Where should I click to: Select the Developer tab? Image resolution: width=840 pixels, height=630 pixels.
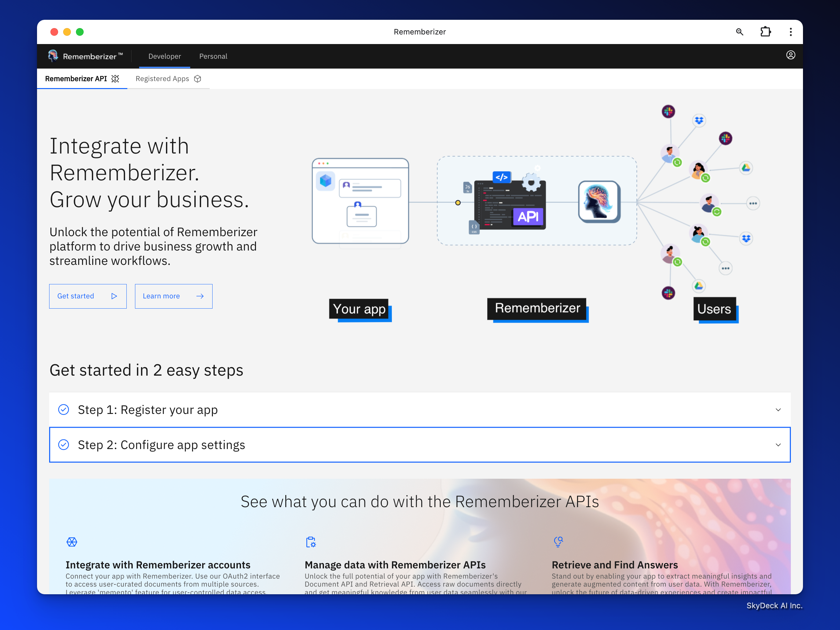point(164,56)
